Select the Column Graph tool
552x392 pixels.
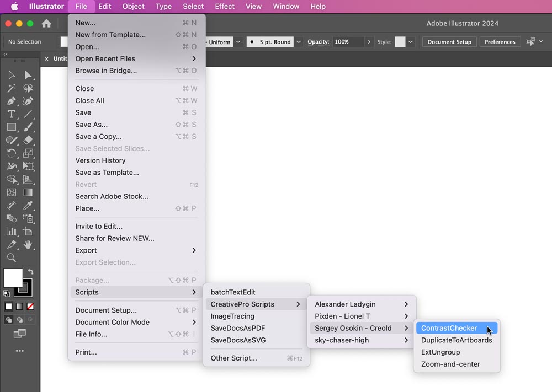(x=11, y=232)
